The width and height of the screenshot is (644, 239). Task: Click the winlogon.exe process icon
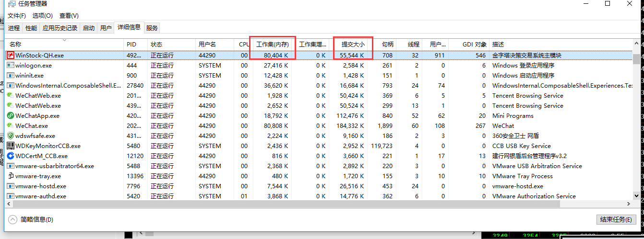11,65
